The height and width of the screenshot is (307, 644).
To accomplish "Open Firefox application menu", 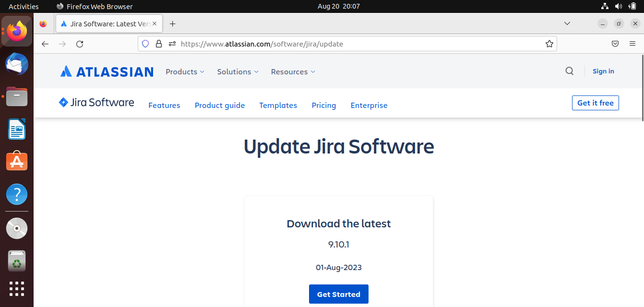I will click(632, 44).
